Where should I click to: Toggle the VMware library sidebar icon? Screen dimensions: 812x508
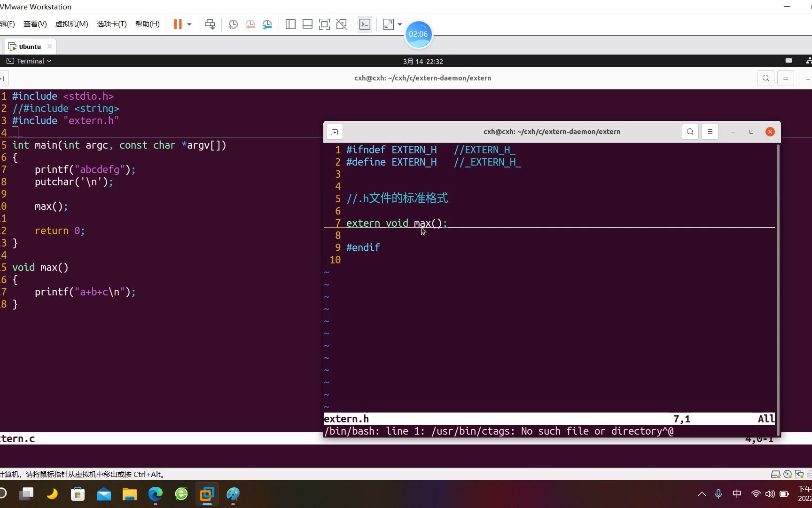coord(290,24)
